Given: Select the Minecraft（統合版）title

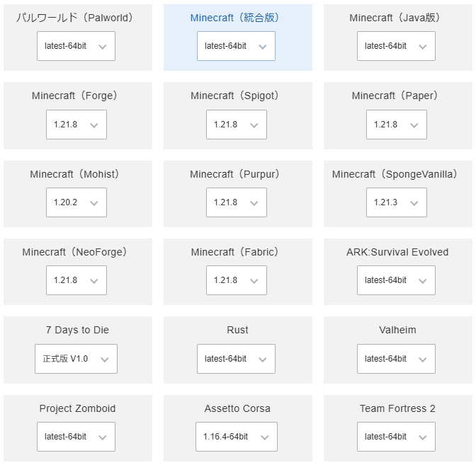Looking at the screenshot, I should point(234,18).
